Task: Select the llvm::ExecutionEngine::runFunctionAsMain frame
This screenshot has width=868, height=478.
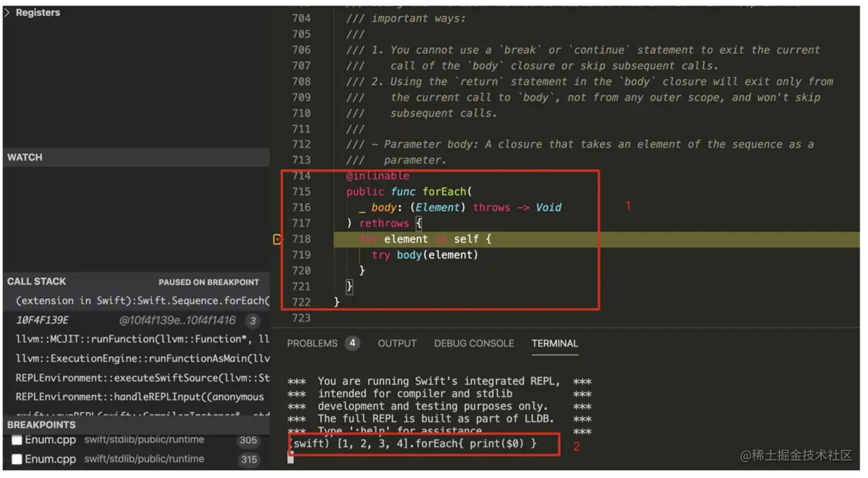Action: [x=143, y=358]
